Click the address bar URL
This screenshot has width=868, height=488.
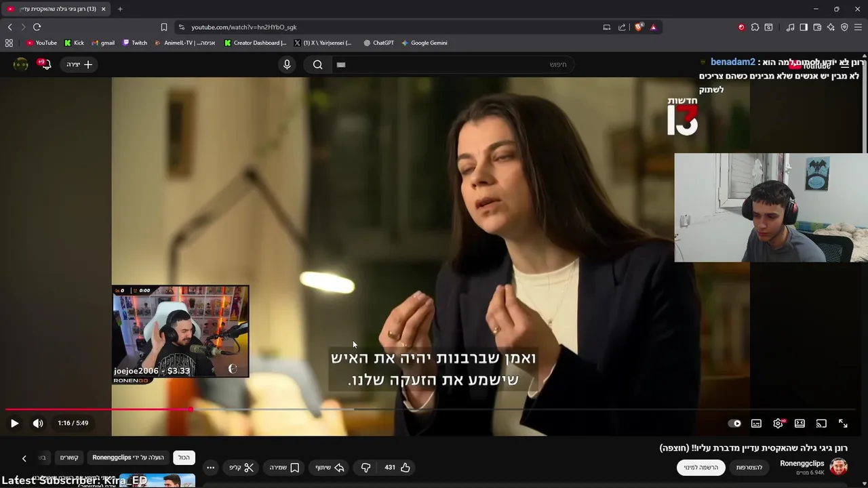[244, 27]
